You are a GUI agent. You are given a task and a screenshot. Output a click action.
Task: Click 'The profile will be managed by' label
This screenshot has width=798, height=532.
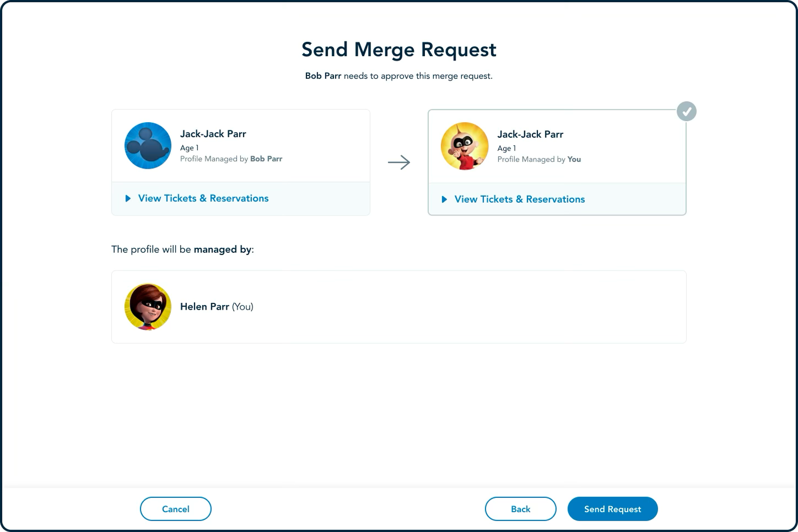point(182,249)
